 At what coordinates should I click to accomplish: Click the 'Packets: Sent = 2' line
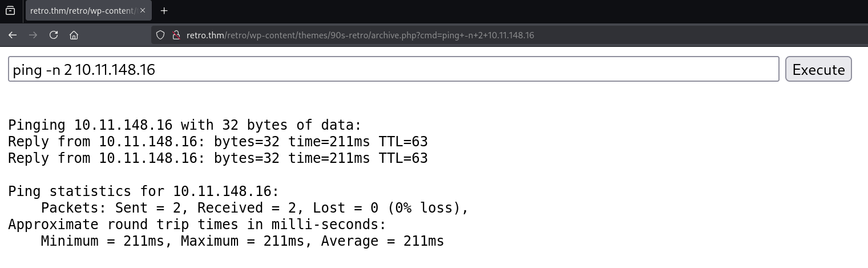point(255,208)
